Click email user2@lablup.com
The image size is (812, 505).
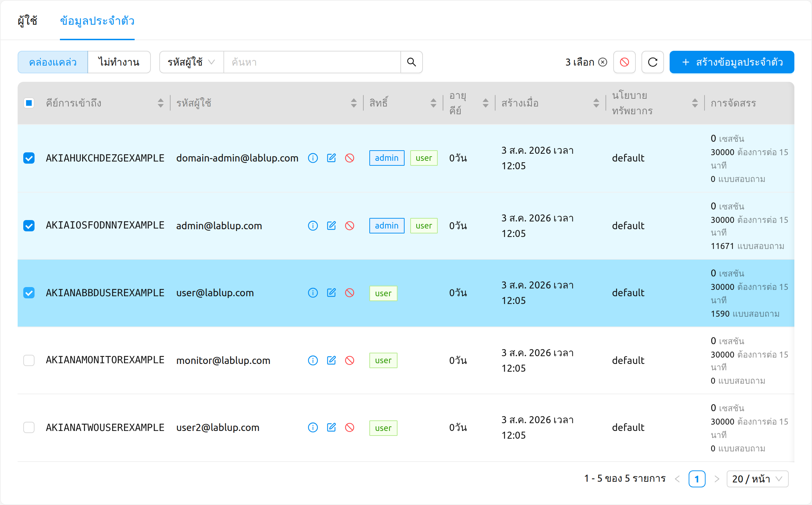[x=218, y=427]
